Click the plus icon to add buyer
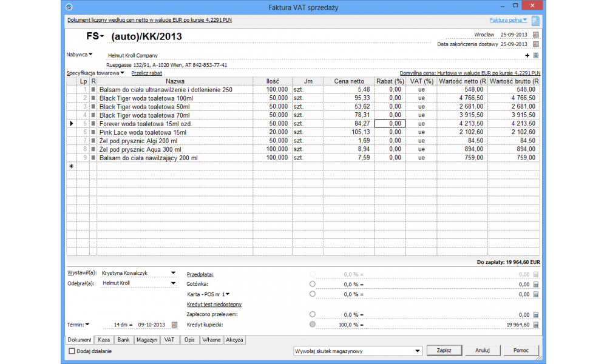This screenshot has width=607, height=364. pyautogui.click(x=527, y=55)
